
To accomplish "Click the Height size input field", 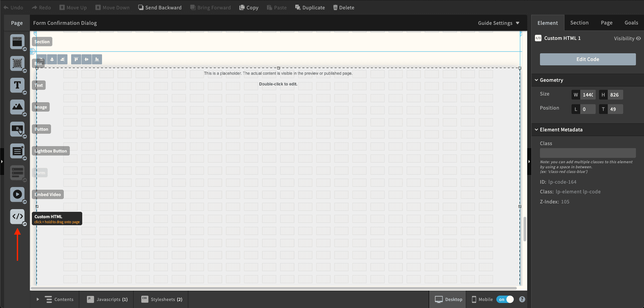I will tap(615, 95).
